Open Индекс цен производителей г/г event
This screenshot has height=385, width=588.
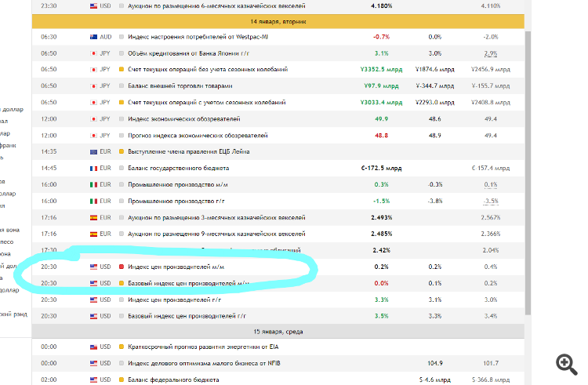[x=174, y=300]
